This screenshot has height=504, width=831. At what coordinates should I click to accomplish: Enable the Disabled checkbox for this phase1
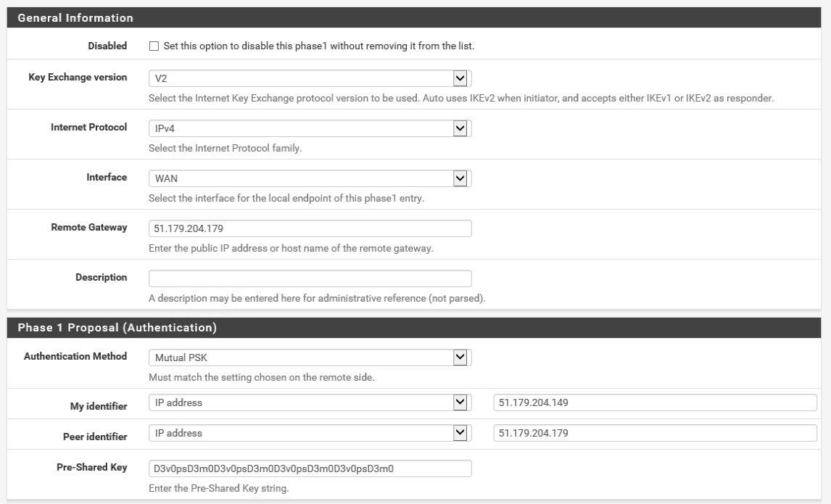(x=153, y=46)
